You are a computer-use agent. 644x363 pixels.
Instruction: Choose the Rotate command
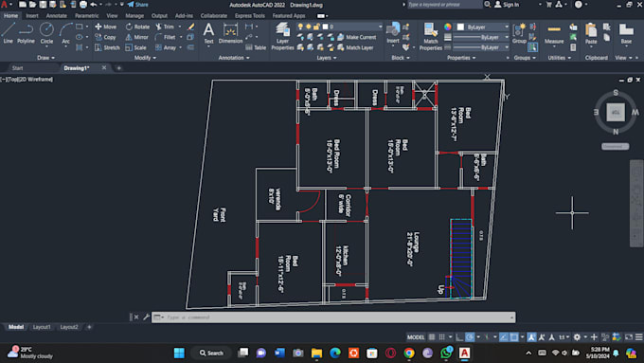tap(137, 27)
